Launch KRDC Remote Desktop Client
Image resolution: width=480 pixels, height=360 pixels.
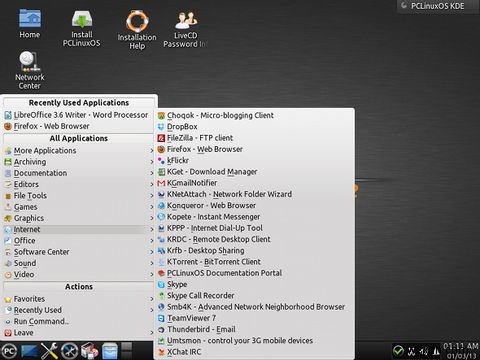coord(255,239)
